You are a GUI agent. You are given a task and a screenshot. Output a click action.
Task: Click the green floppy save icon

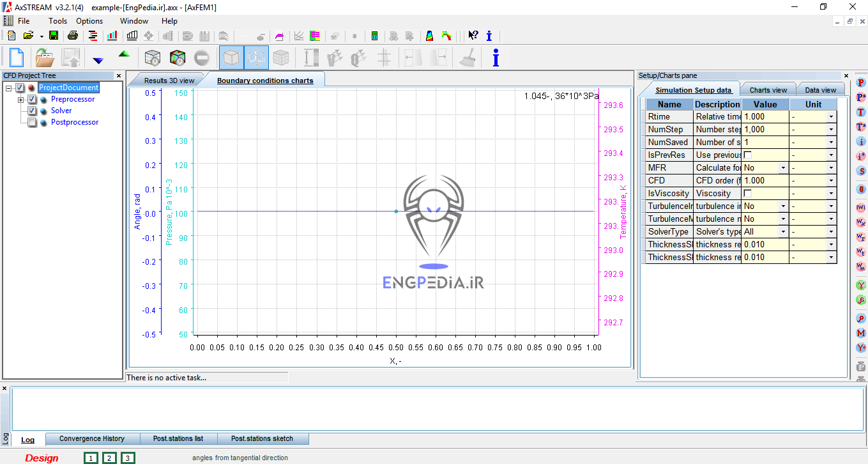(54, 36)
